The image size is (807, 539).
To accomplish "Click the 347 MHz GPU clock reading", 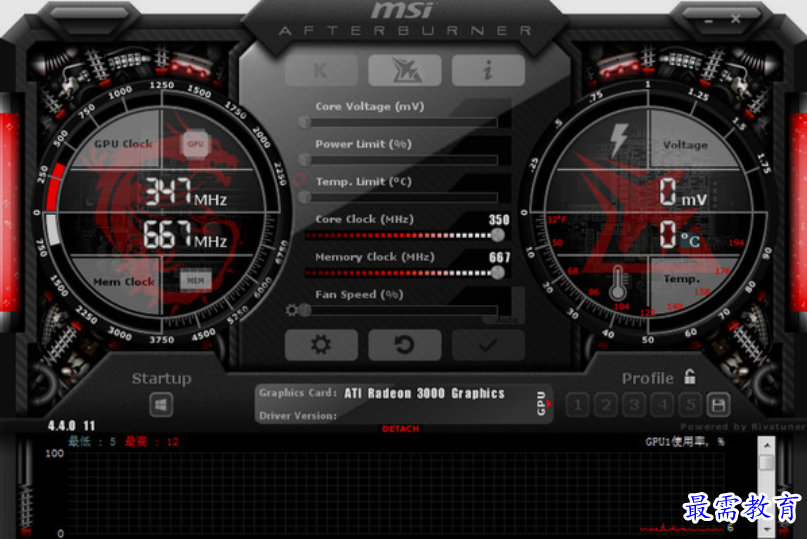I will click(x=186, y=193).
